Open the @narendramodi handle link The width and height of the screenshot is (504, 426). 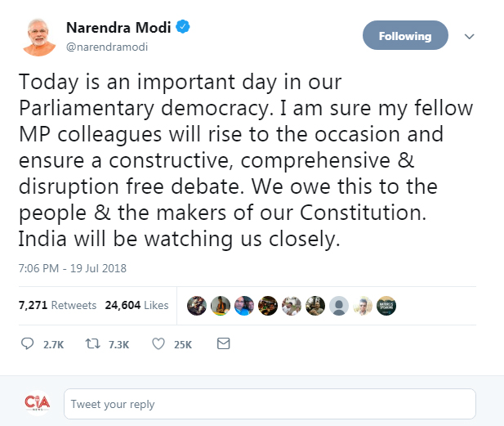click(x=107, y=47)
